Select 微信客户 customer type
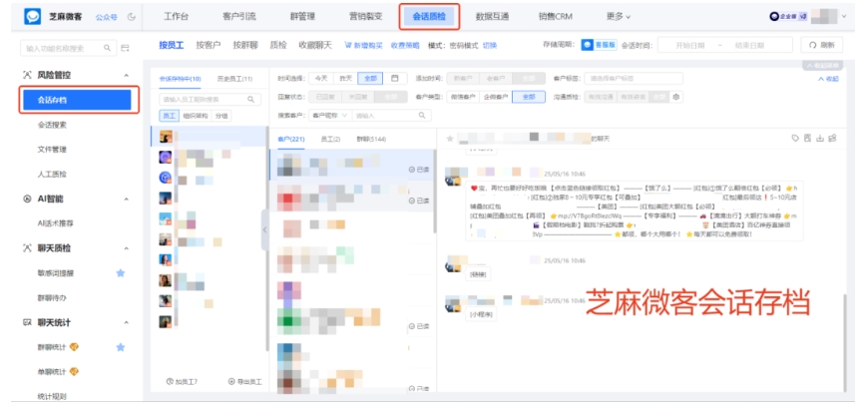Viewport: 868px width, 420px height. tap(463, 97)
